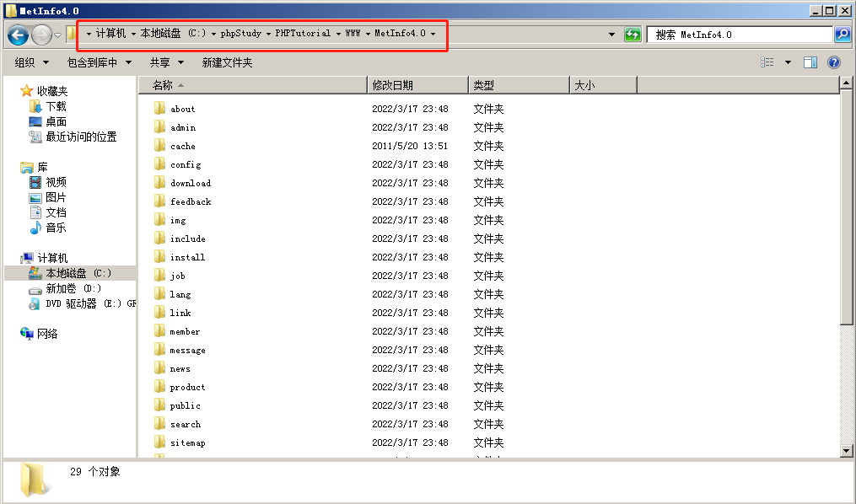The width and height of the screenshot is (856, 504).
Task: Select PHPTutorial in the address breadcrumb
Action: [x=303, y=33]
